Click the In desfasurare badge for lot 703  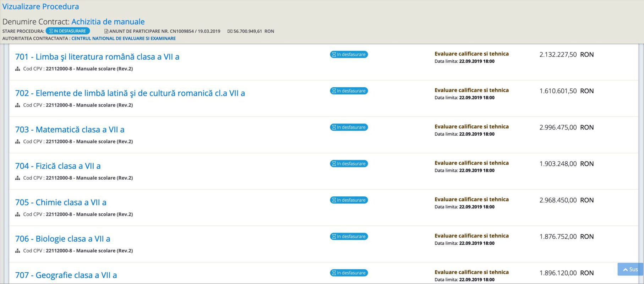349,127
